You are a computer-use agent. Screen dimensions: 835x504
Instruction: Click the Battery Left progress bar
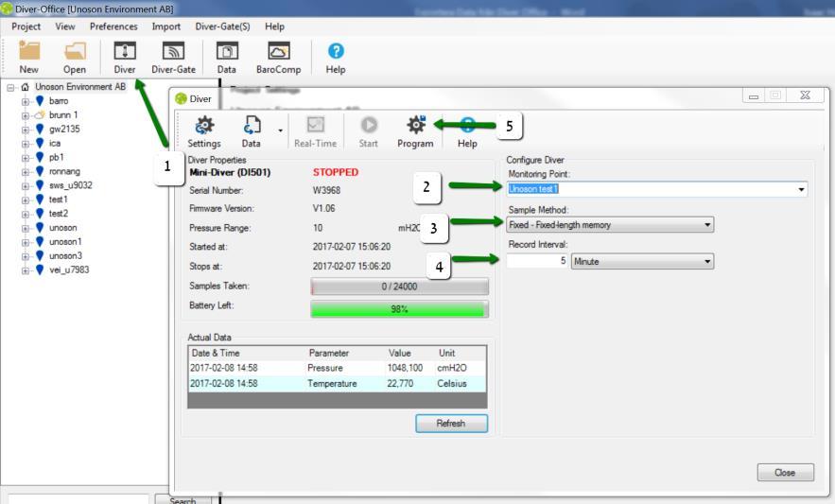[399, 309]
